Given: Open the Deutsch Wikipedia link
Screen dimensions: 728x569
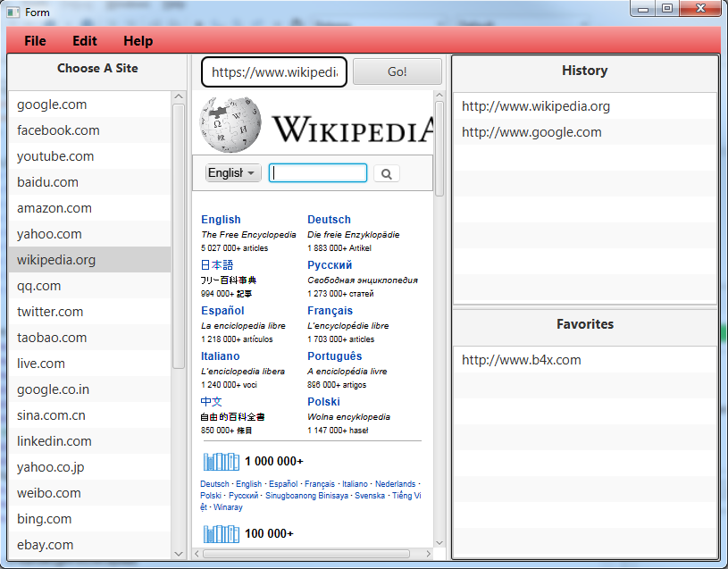Looking at the screenshot, I should click(329, 220).
